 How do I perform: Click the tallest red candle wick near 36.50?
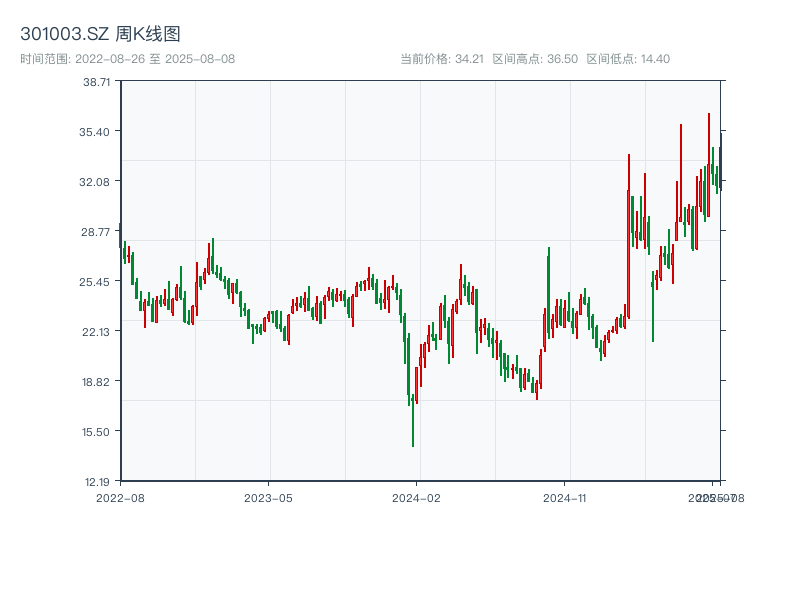pyautogui.click(x=709, y=120)
